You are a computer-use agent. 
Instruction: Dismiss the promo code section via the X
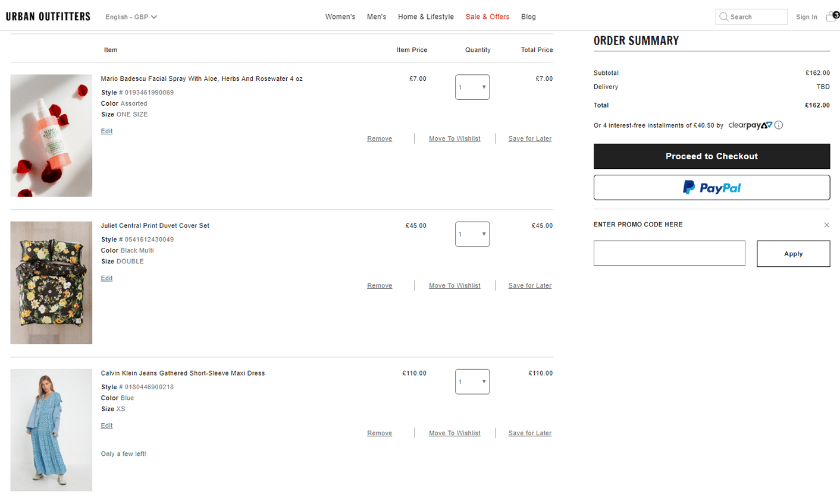(x=826, y=225)
